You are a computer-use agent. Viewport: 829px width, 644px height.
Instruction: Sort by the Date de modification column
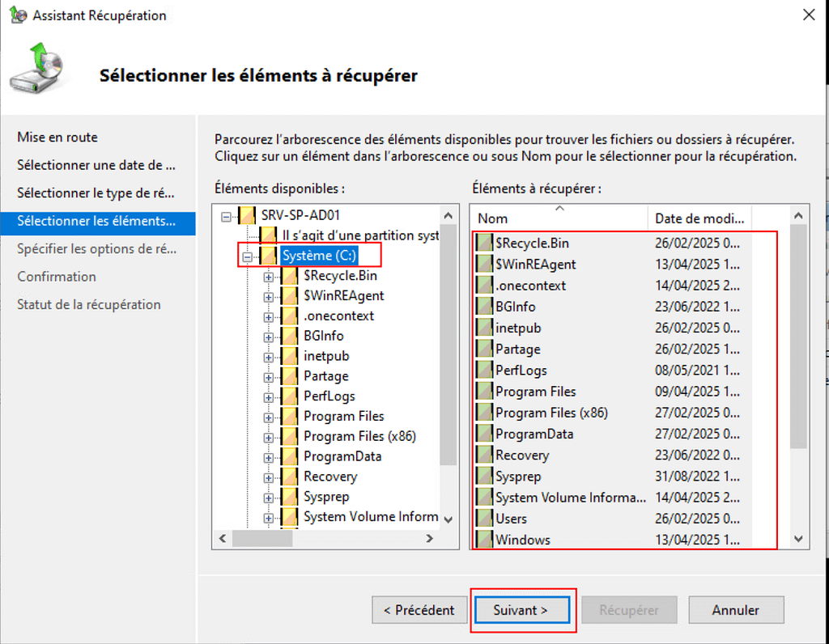tap(699, 218)
